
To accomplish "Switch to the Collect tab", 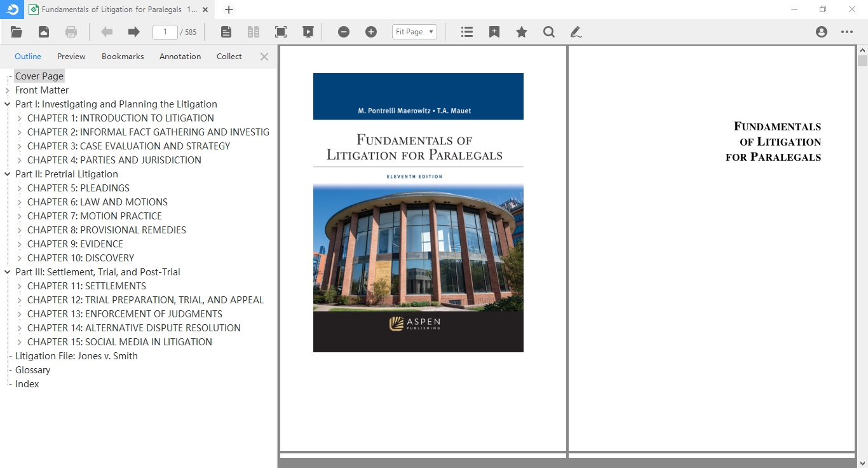I will [x=229, y=57].
